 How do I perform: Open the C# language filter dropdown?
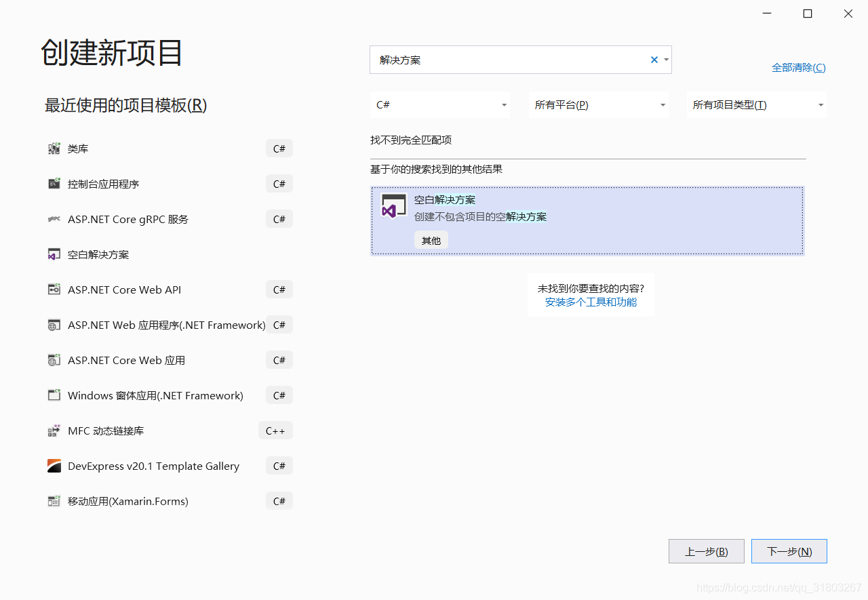pos(440,105)
